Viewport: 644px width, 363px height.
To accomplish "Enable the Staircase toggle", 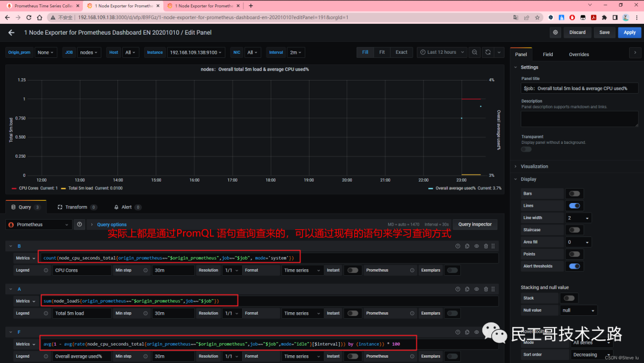I will tap(574, 230).
